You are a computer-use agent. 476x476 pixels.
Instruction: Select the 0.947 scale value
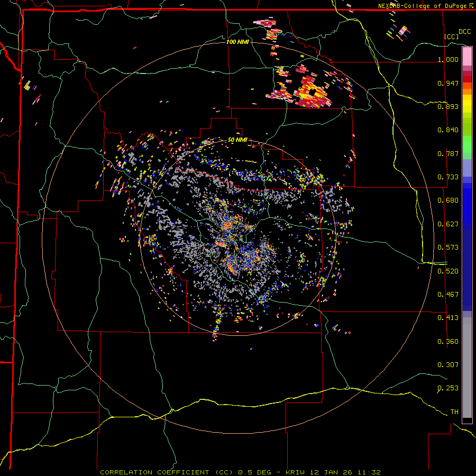(x=448, y=83)
